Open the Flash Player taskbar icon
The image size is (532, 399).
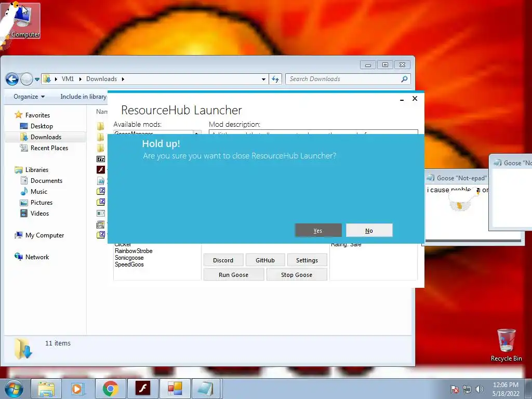click(142, 389)
